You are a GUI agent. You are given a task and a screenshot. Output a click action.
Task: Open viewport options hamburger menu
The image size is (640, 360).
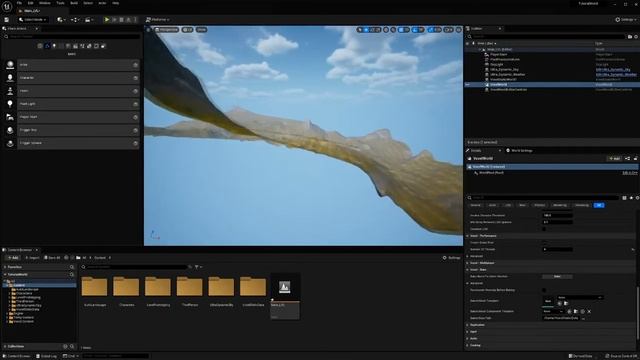[149, 30]
